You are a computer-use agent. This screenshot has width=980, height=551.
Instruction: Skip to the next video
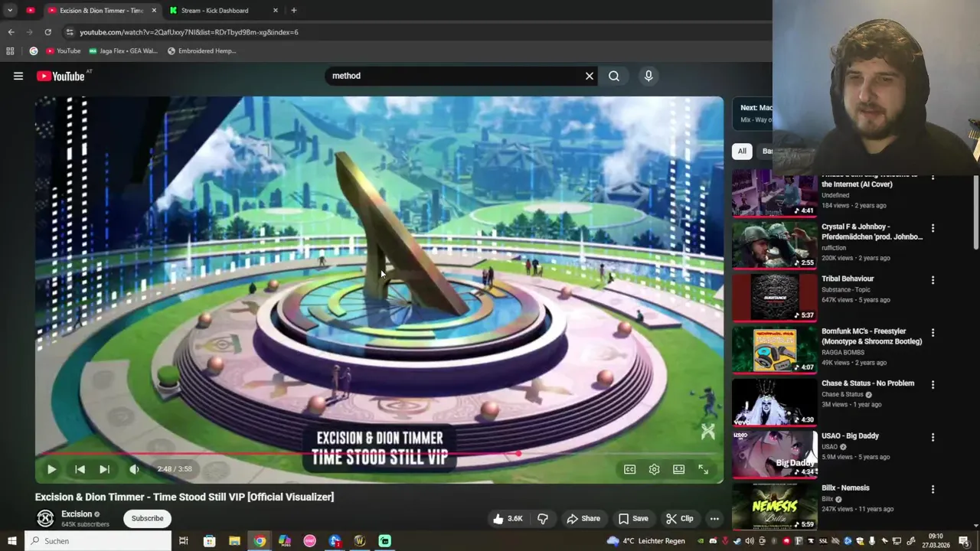[105, 469]
